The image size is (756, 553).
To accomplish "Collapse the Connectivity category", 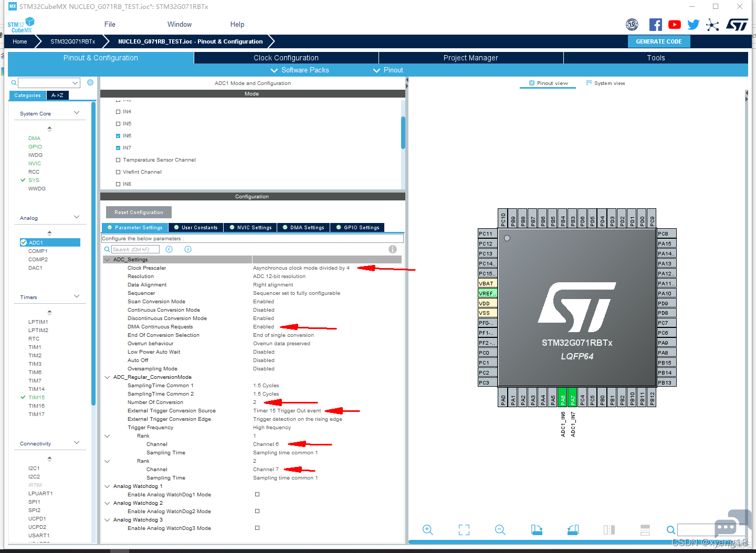I will (77, 443).
